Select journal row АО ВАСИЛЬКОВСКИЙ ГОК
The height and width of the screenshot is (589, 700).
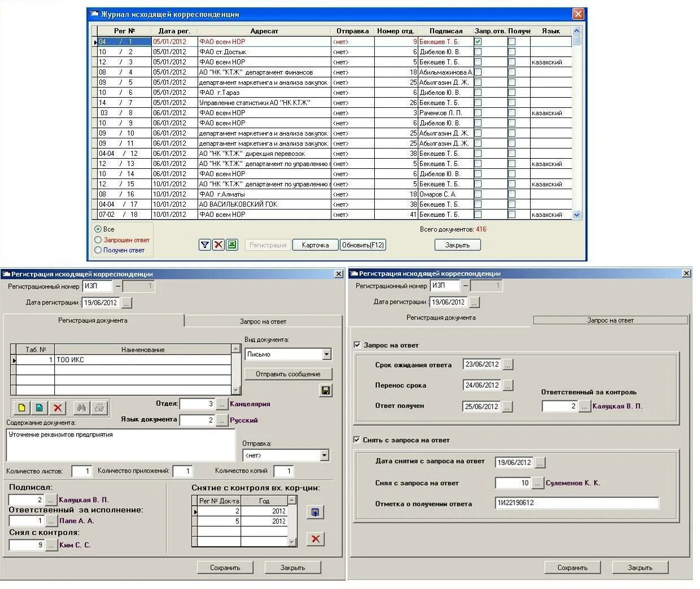coord(332,204)
